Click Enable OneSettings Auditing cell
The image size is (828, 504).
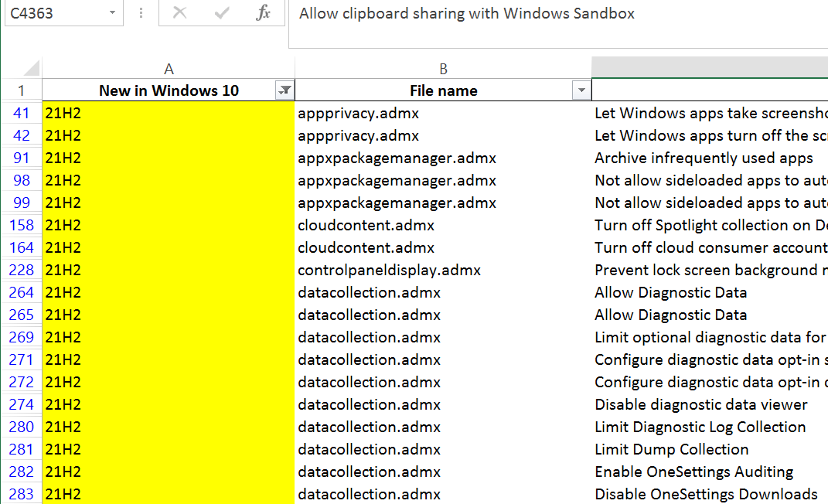(710, 472)
